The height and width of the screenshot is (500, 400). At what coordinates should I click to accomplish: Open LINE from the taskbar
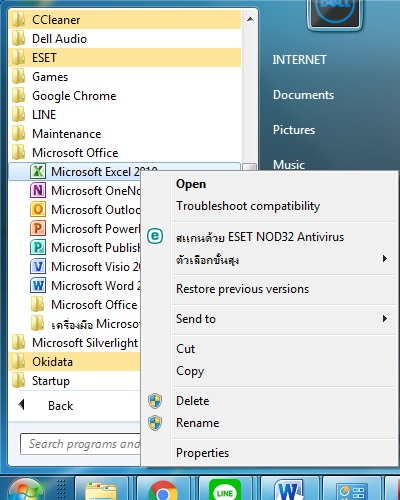pyautogui.click(x=225, y=490)
